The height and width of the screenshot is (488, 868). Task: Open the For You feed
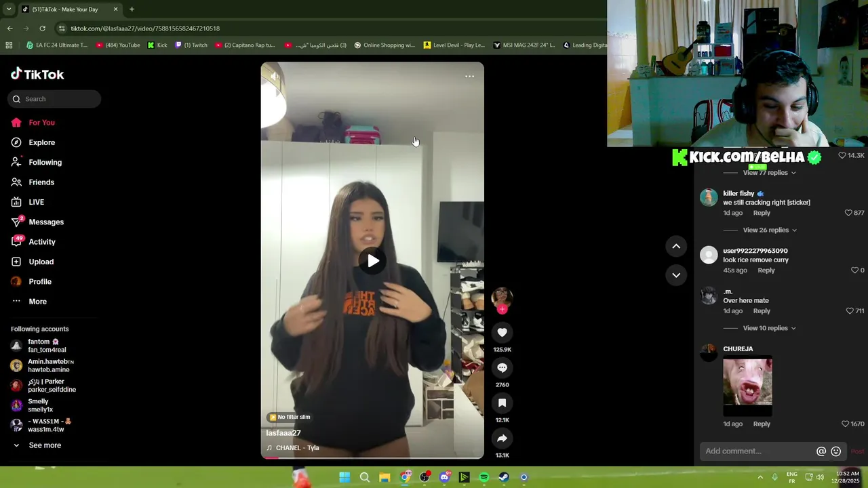(x=41, y=123)
